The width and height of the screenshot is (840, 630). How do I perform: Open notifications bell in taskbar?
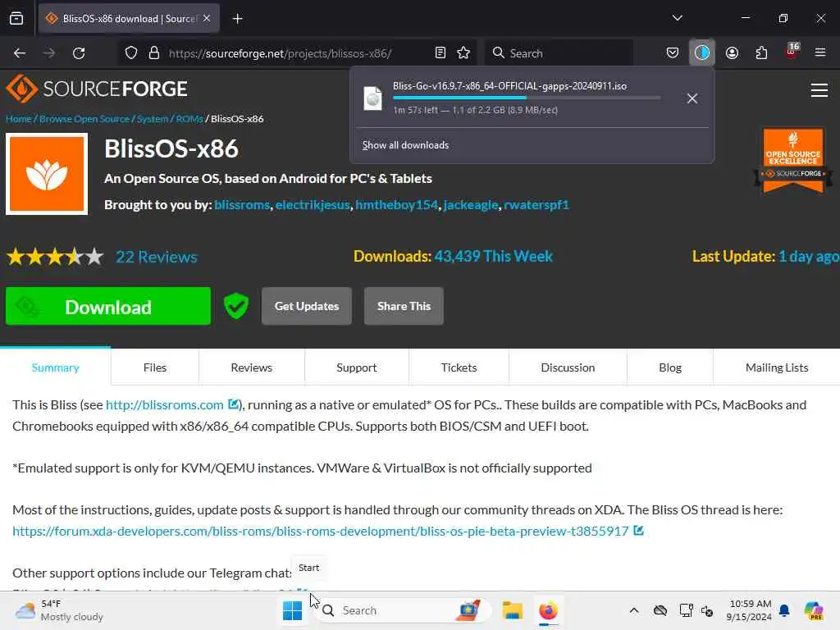784,610
